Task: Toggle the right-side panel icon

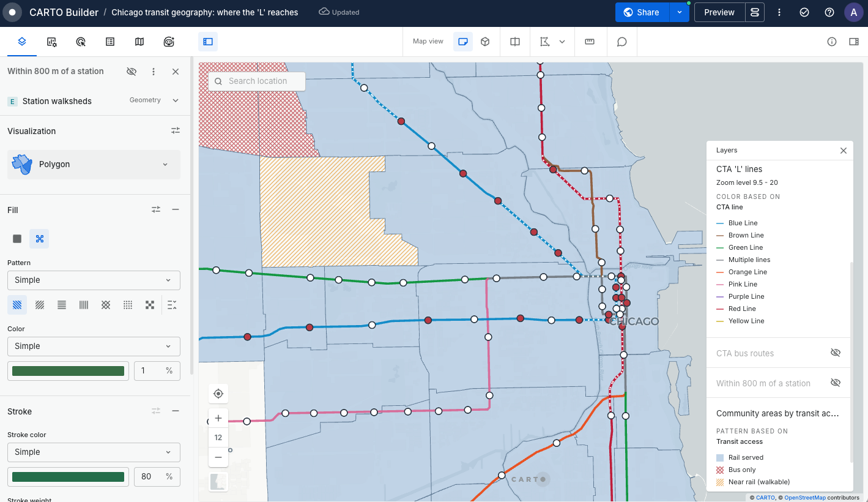Action: click(x=854, y=42)
